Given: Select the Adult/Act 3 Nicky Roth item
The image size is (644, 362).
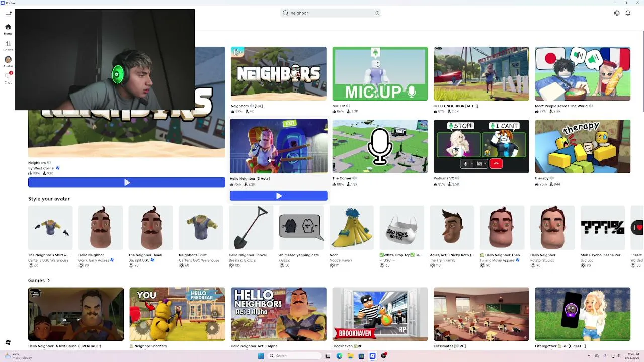Looking at the screenshot, I should point(452,228).
